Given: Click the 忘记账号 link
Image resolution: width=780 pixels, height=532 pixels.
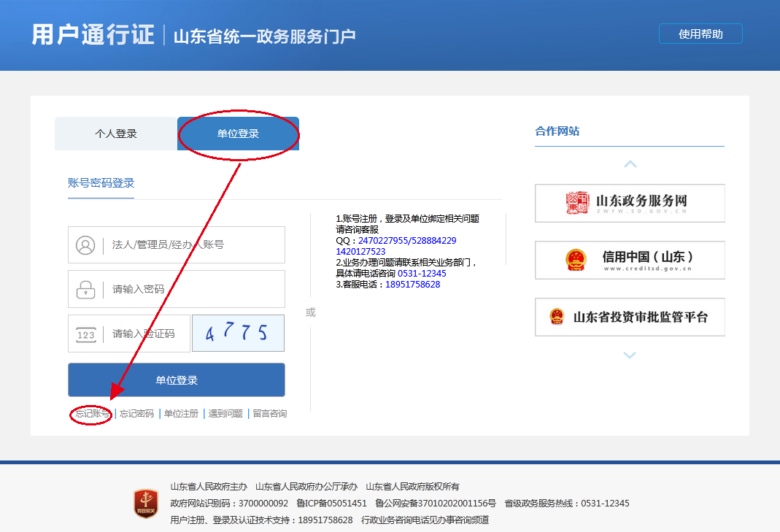Looking at the screenshot, I should tap(93, 414).
